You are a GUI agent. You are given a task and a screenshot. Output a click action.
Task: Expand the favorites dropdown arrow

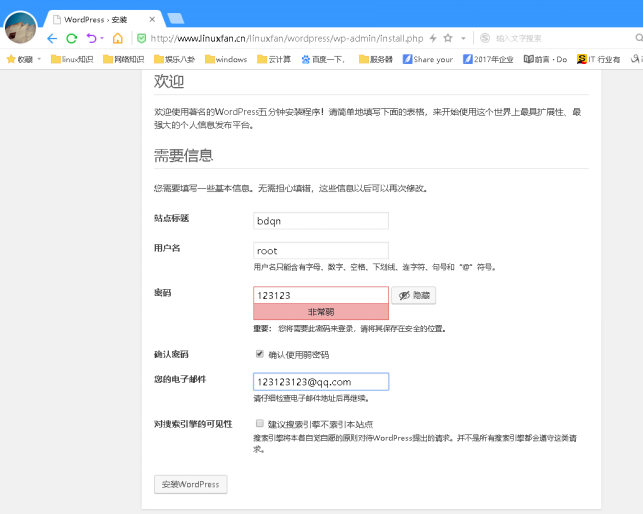39,59
